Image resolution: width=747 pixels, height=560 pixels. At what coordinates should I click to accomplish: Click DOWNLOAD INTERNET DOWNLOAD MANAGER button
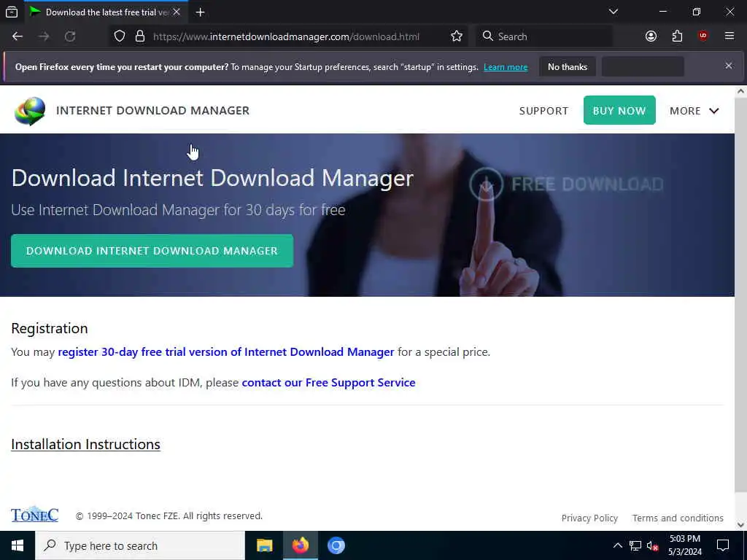pyautogui.click(x=152, y=251)
